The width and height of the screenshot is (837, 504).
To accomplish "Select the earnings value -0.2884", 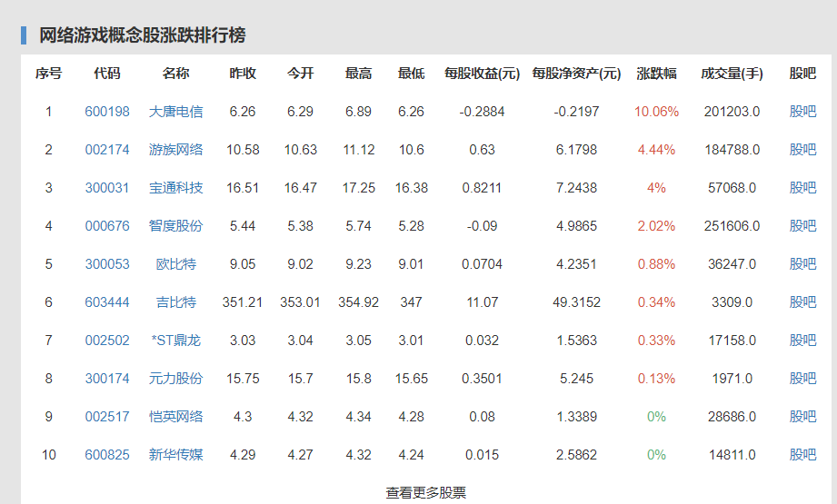I will click(x=482, y=112).
